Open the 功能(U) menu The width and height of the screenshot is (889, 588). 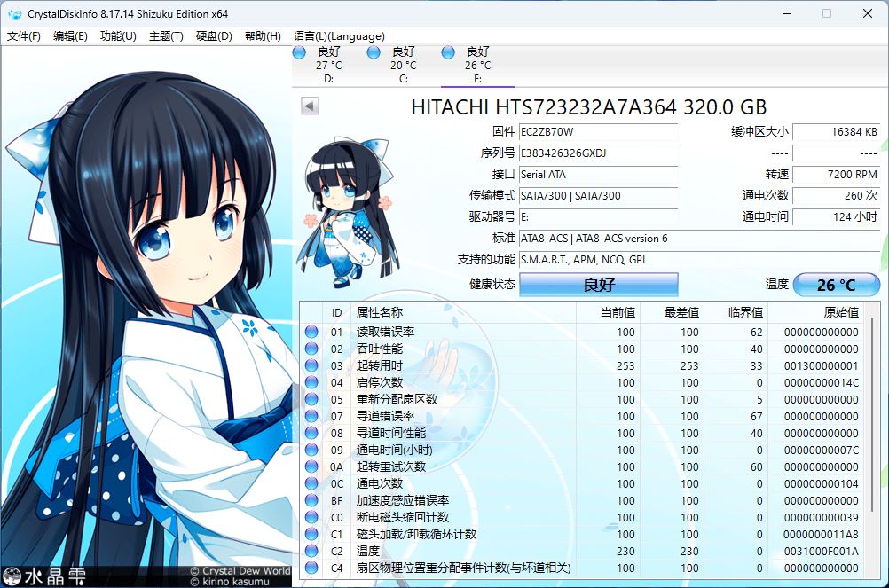click(118, 36)
